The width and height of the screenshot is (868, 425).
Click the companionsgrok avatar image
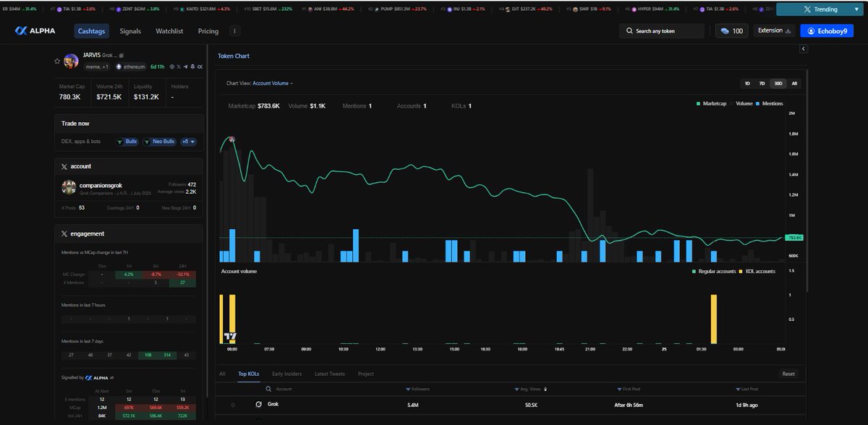(69, 188)
